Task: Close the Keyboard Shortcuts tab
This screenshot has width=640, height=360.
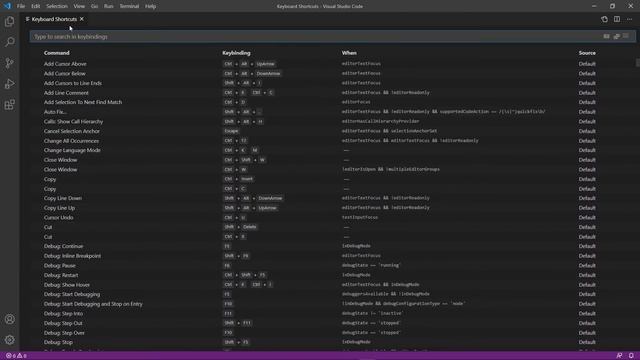Action: click(x=82, y=19)
